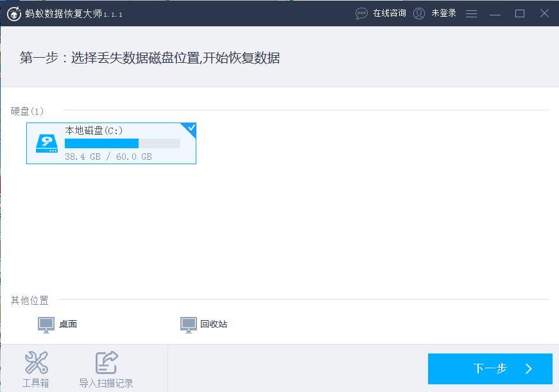Image resolution: width=559 pixels, height=392 pixels.
Task: Choose 回收站 as recovery location
Action: tap(214, 324)
